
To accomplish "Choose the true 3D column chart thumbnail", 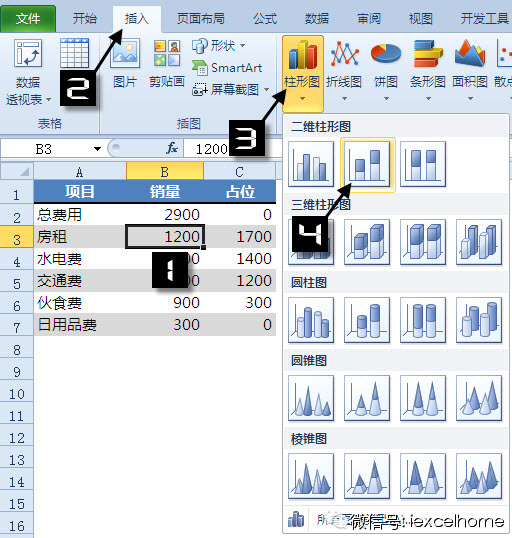I will tap(479, 242).
